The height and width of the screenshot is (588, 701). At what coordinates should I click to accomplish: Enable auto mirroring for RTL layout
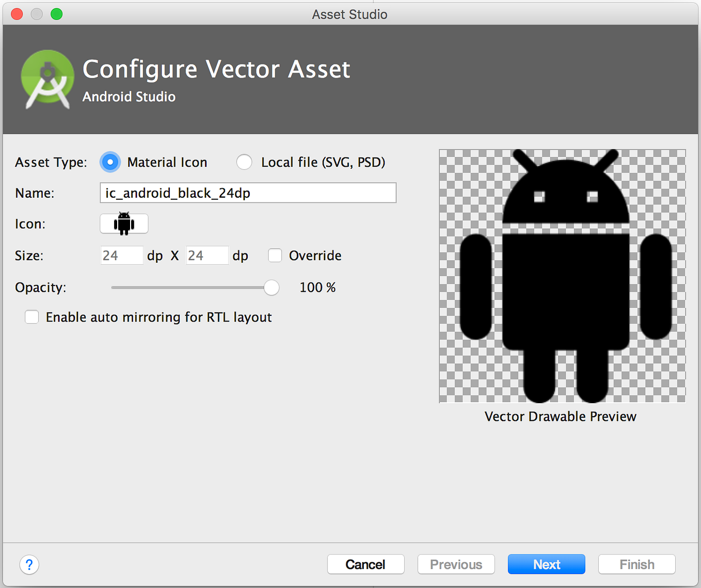click(31, 316)
